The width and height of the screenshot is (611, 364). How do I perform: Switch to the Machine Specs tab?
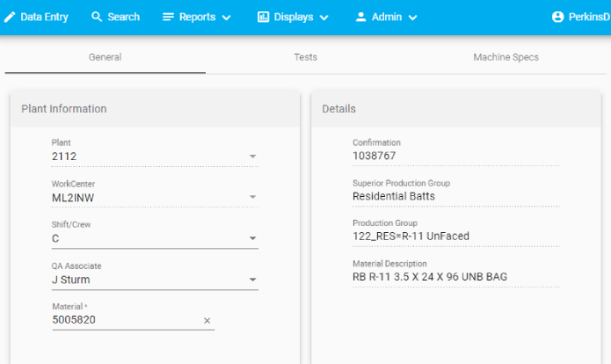(x=506, y=57)
